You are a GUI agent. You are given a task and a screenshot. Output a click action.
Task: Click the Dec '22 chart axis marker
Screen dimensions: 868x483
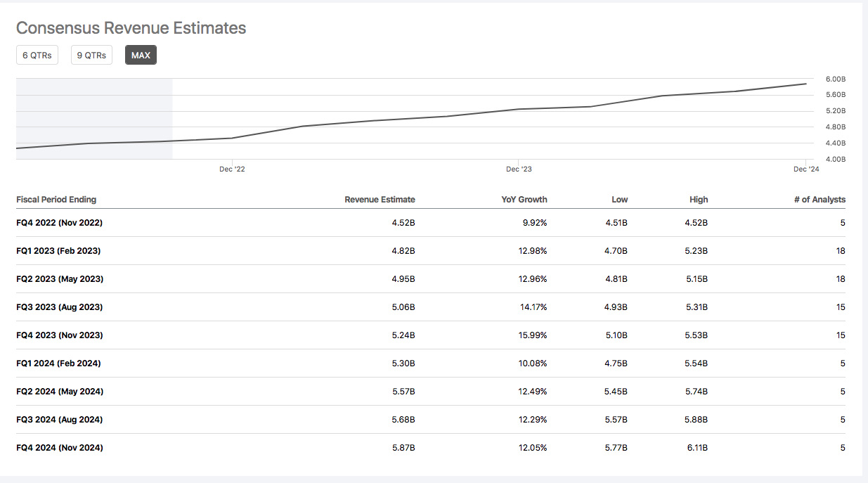coord(232,169)
